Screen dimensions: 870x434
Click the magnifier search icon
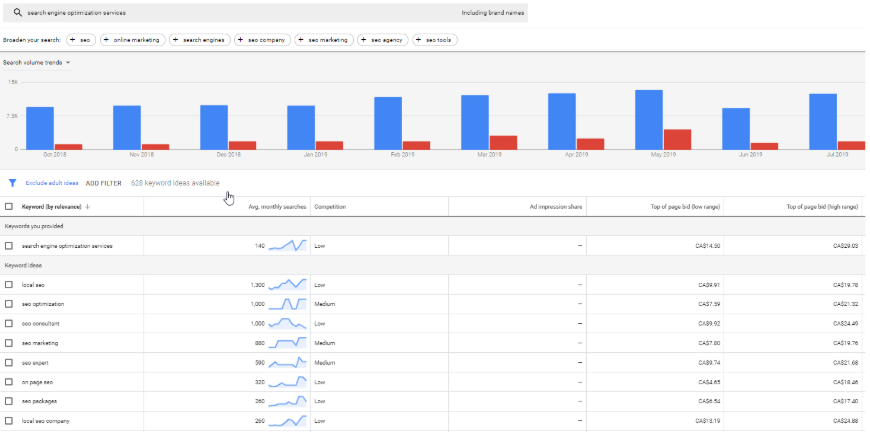pos(17,12)
